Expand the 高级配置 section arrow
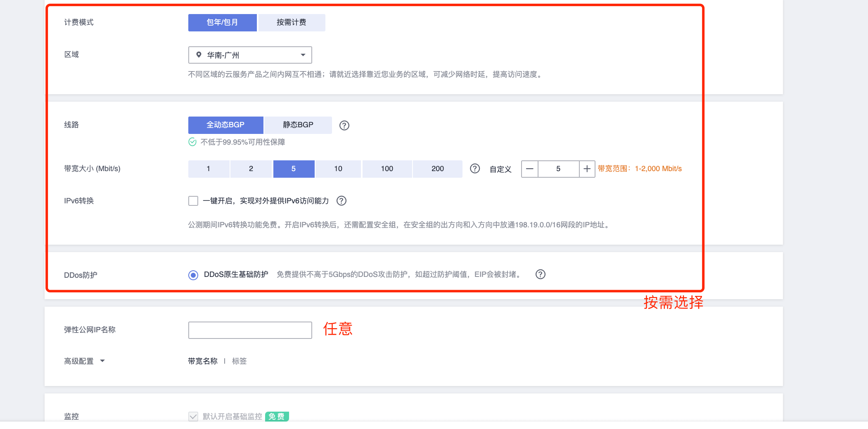This screenshot has width=868, height=429. pos(102,361)
